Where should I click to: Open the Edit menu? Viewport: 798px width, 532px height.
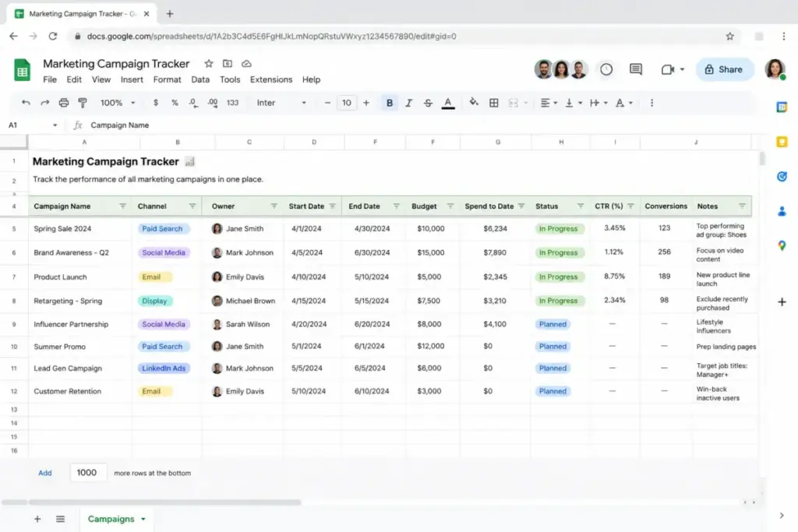point(74,79)
